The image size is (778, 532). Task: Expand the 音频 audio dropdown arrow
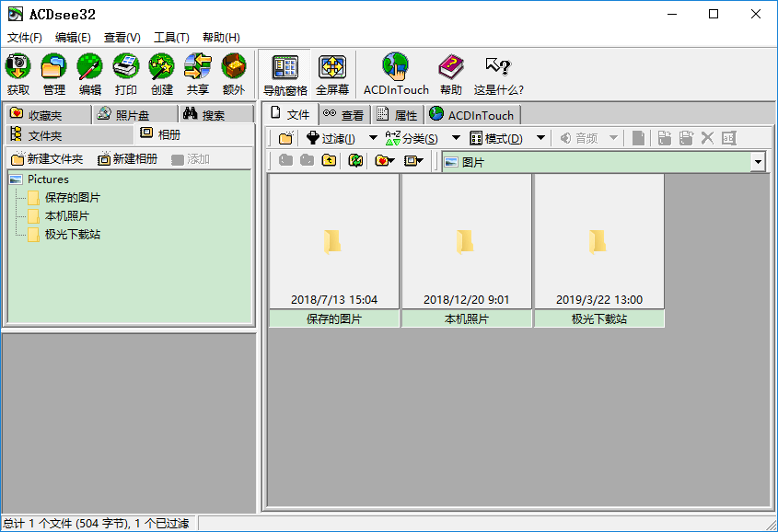[x=613, y=138]
